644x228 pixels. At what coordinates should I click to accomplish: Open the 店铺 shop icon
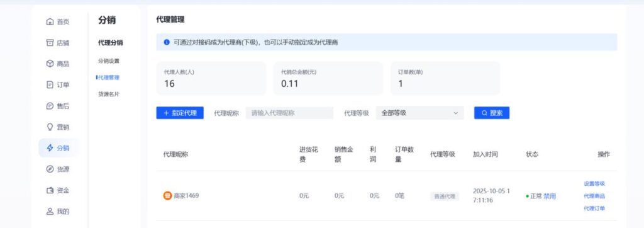[x=50, y=43]
